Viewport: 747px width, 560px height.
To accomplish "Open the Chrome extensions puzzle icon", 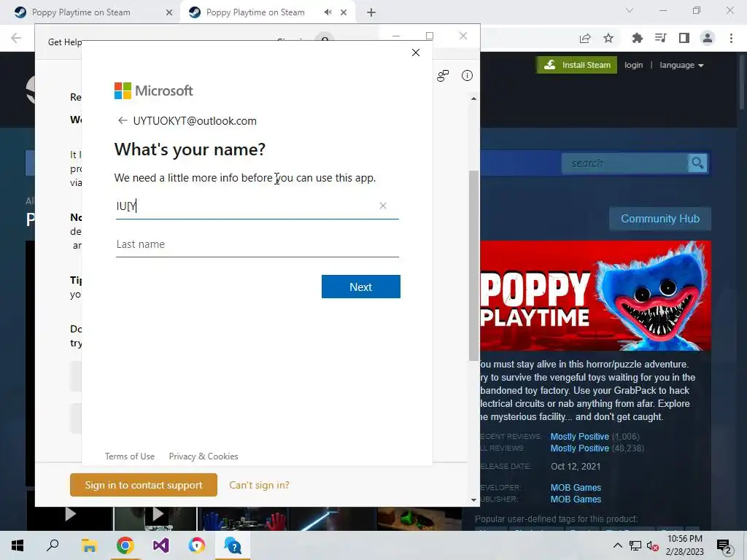I will pos(638,38).
